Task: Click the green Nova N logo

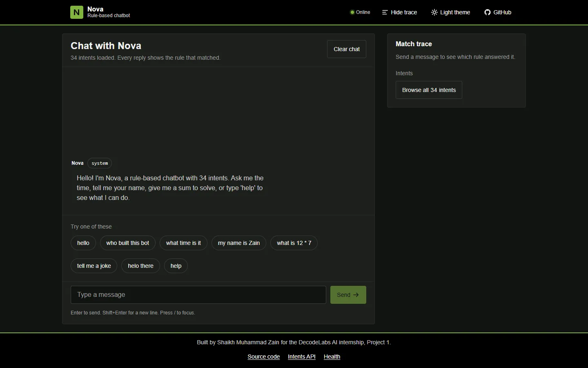Action: (77, 12)
